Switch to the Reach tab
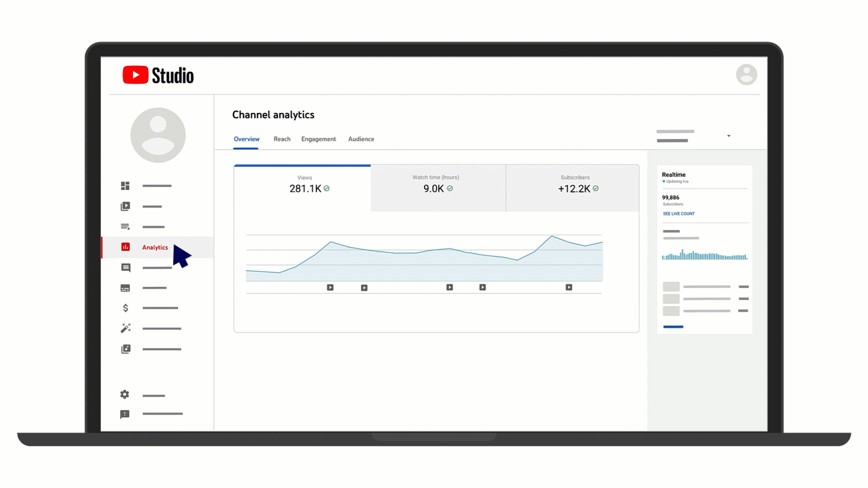 (282, 139)
